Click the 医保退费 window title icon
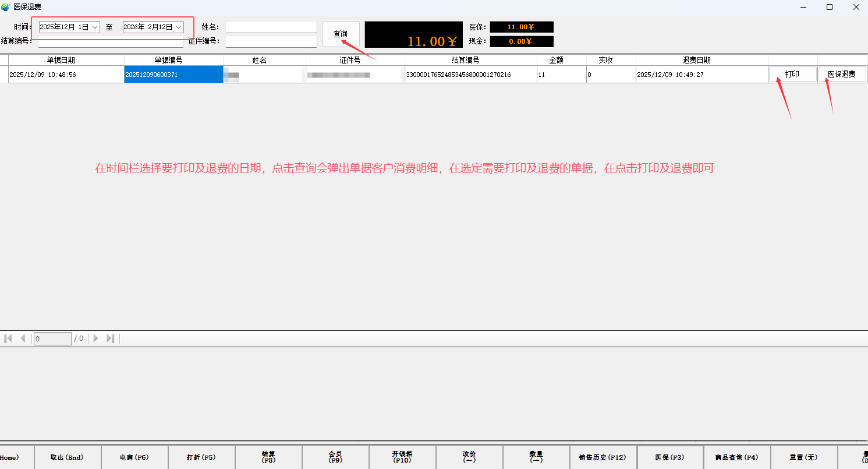Image resolution: width=868 pixels, height=469 pixels. pos(6,7)
